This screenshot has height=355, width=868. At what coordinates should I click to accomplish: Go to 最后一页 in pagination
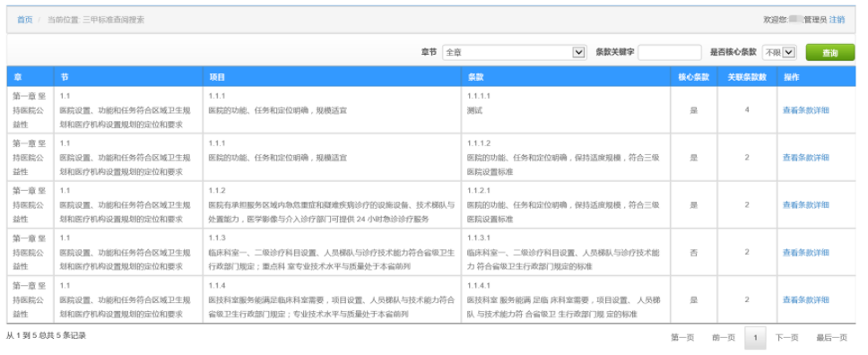click(831, 337)
